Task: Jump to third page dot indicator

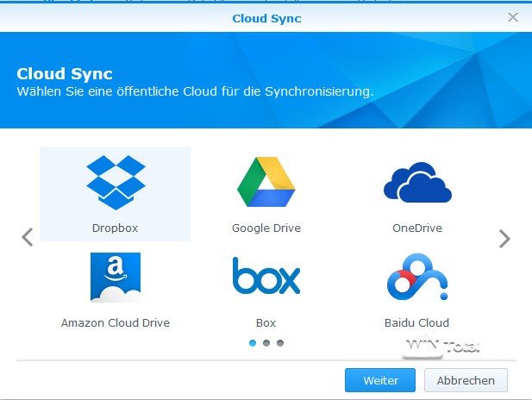Action: click(x=280, y=343)
